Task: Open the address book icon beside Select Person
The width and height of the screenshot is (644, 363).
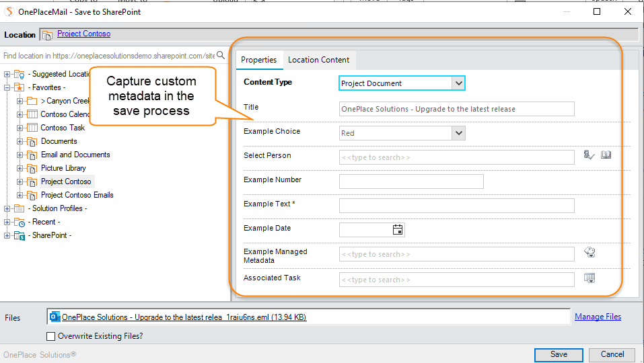Action: pos(606,155)
